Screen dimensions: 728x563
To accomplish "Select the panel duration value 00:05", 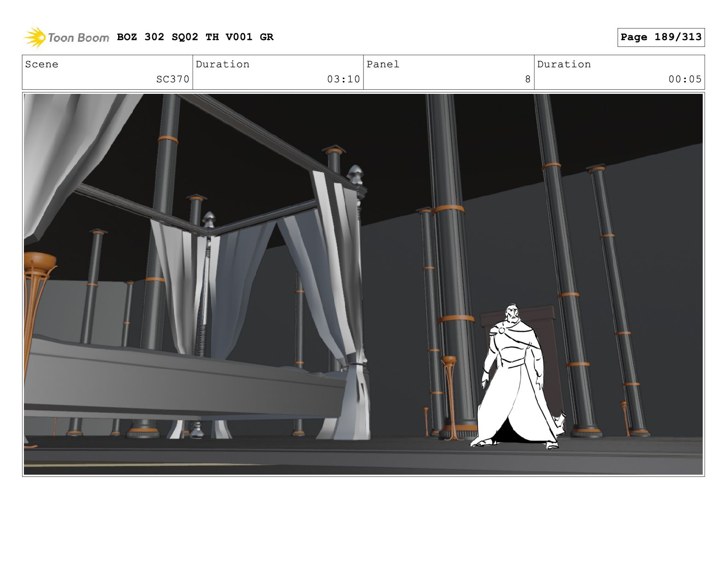I will 685,79.
